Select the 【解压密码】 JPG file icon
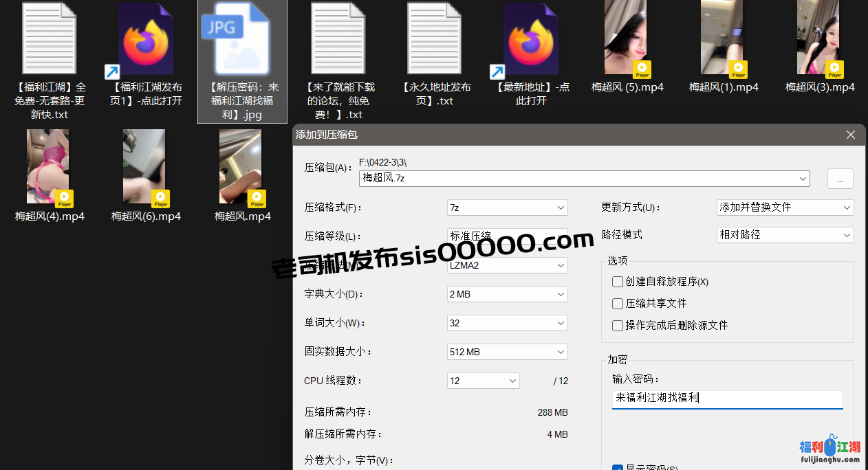 (241, 38)
